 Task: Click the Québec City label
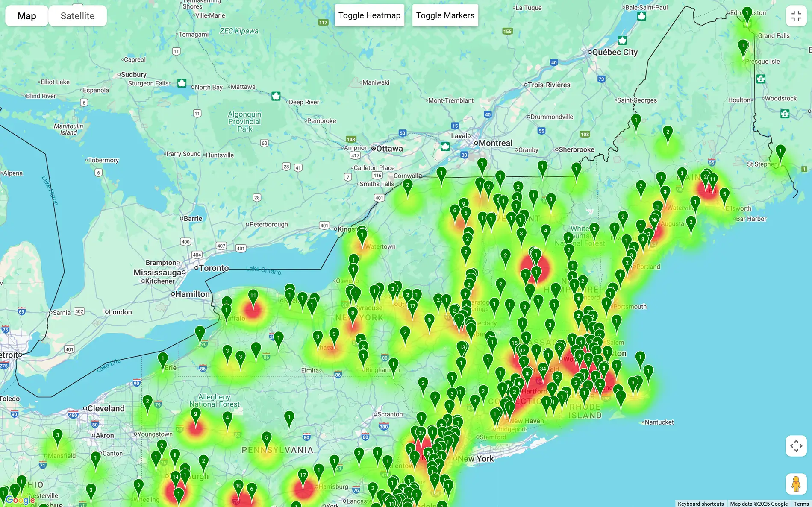[x=615, y=52]
